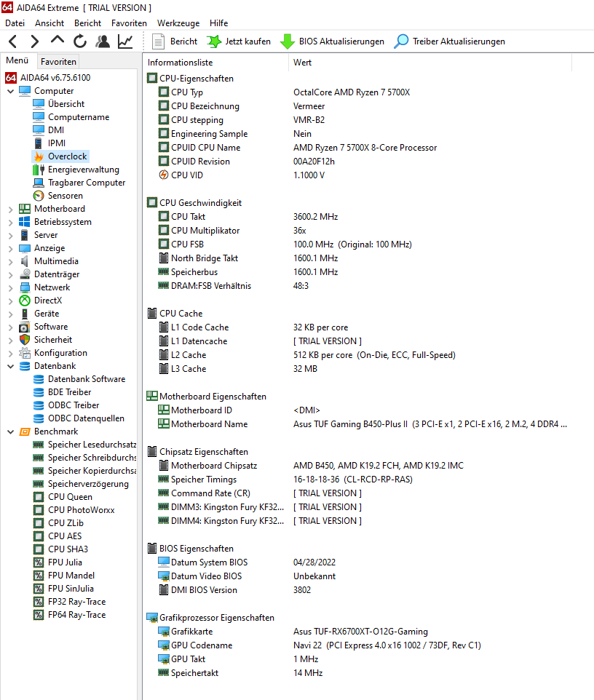
Task: Click the CPU Queen benchmark icon
Action: [x=39, y=497]
